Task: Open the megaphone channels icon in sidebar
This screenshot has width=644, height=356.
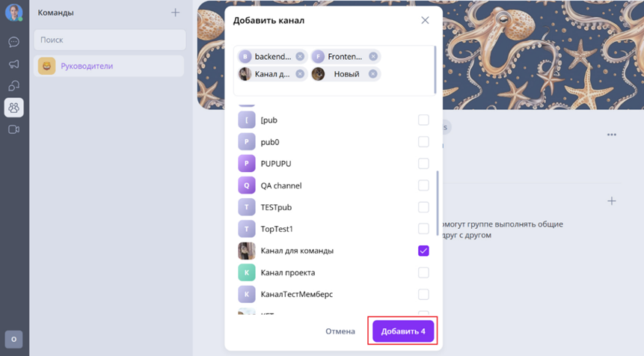Action: click(x=13, y=64)
